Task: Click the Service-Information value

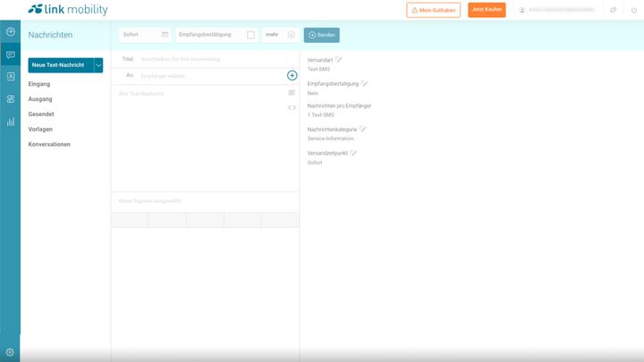Action: 331,139
